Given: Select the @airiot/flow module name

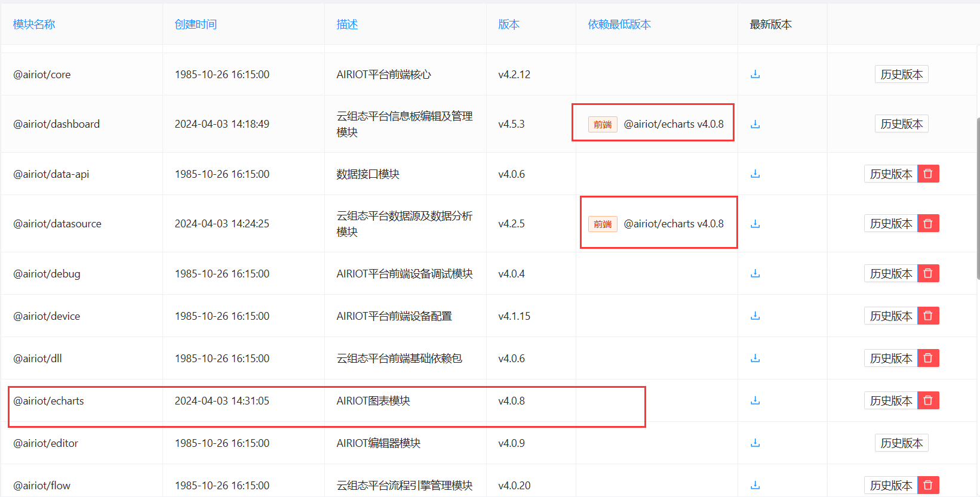Looking at the screenshot, I should coord(42,486).
